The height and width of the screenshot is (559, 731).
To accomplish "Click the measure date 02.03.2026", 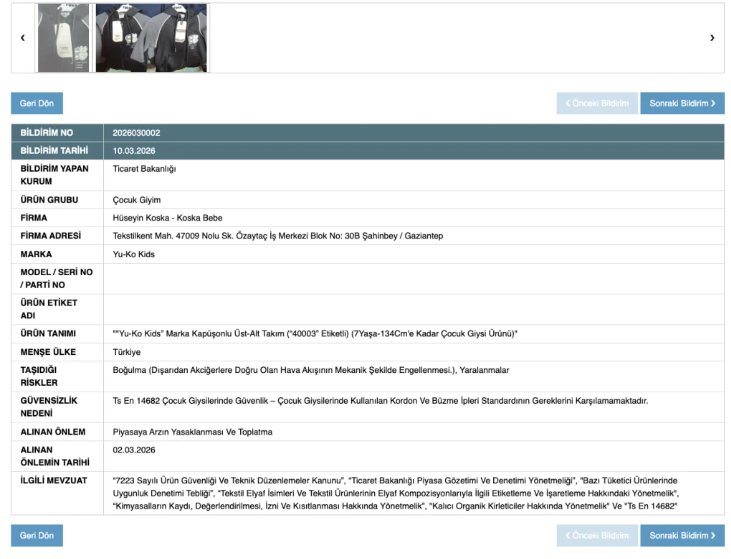I will tap(135, 450).
